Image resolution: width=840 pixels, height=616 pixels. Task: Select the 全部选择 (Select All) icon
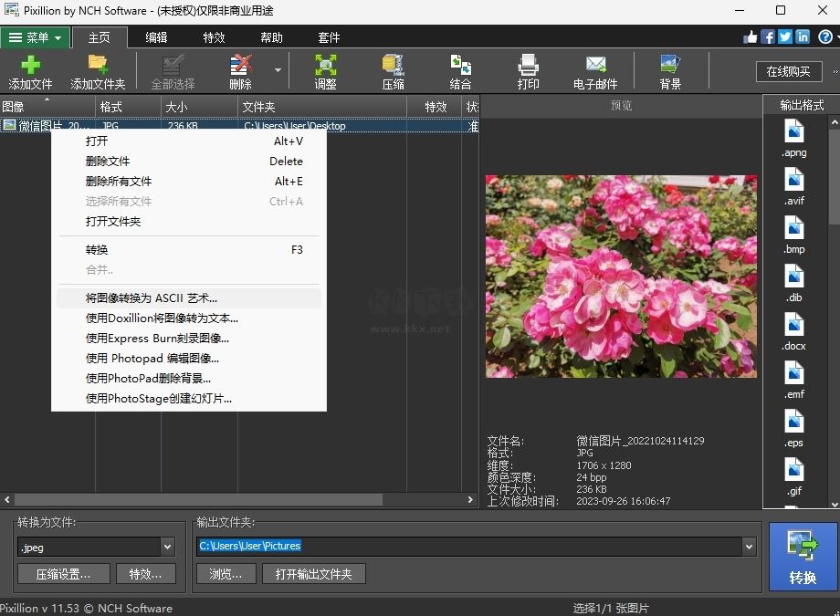pyautogui.click(x=173, y=71)
